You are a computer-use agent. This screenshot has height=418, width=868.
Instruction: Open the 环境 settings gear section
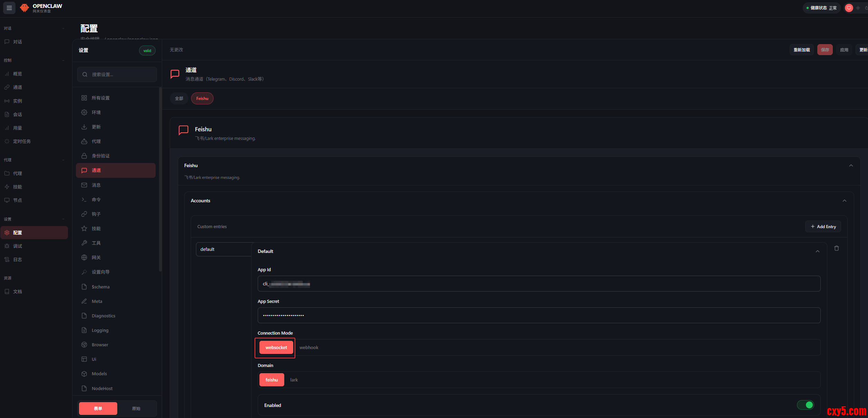point(96,112)
